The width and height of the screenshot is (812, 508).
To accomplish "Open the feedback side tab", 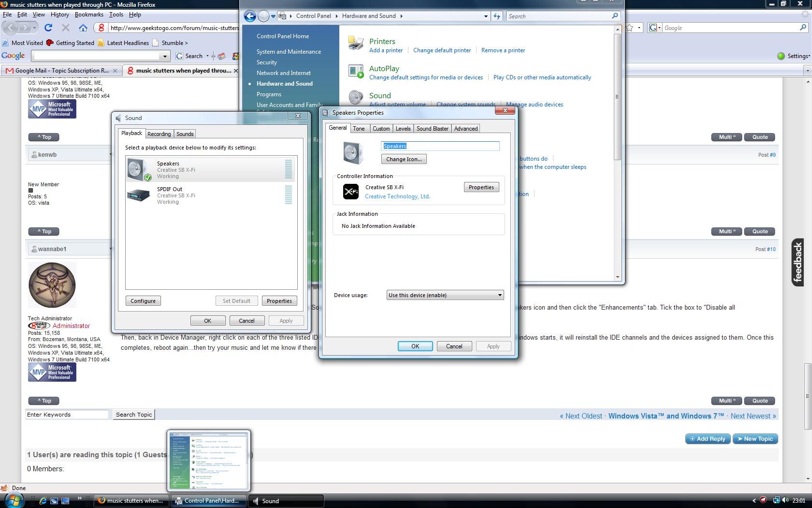I will 797,262.
